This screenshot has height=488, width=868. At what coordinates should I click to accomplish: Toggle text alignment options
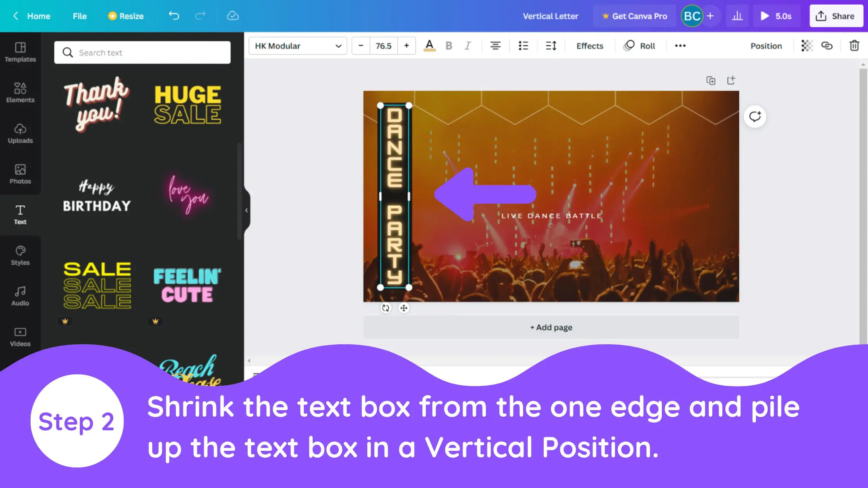click(x=495, y=45)
